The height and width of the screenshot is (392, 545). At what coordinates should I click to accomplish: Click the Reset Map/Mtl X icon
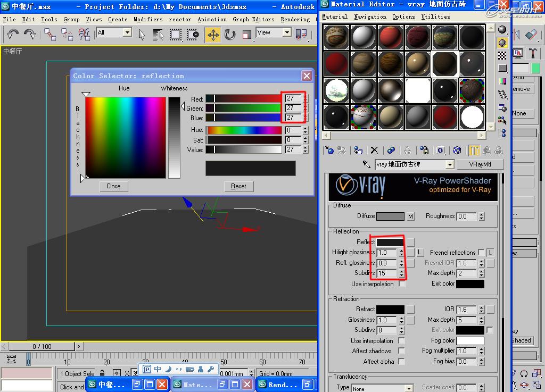(374, 151)
